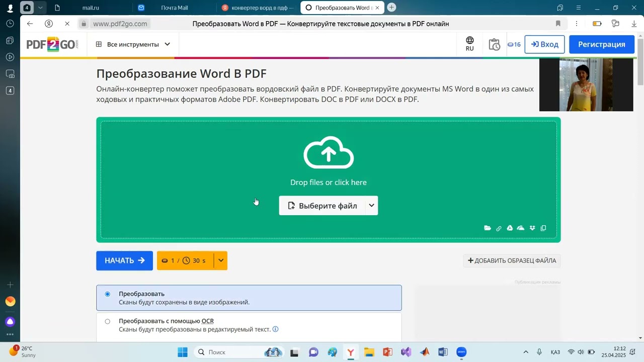Screen dimensions: 644x362
Task: Show hidden system tray icons
Action: [x=526, y=352]
